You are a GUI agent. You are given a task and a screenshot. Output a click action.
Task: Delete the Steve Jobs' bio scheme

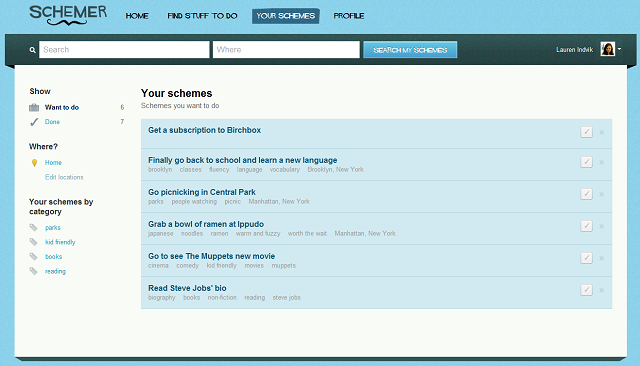601,290
